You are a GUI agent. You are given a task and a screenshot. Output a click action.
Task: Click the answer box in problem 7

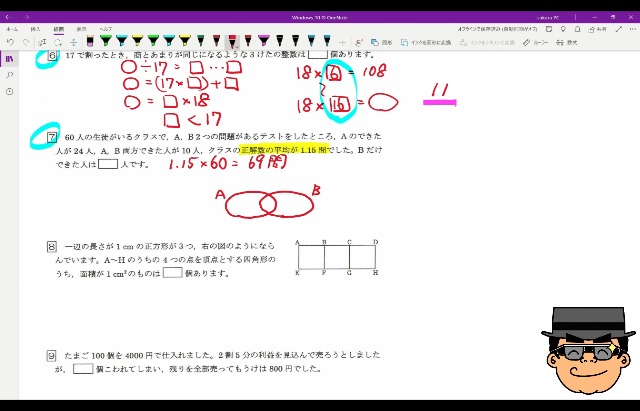(x=107, y=164)
